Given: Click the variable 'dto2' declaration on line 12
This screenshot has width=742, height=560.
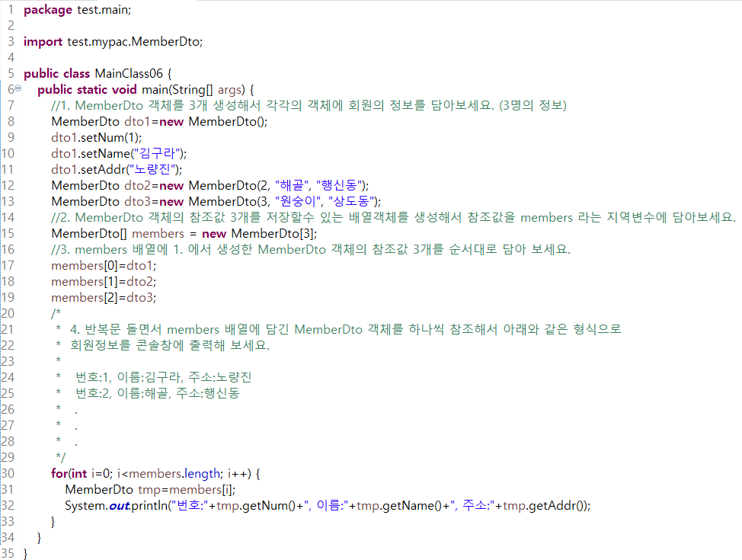Looking at the screenshot, I should [138, 186].
